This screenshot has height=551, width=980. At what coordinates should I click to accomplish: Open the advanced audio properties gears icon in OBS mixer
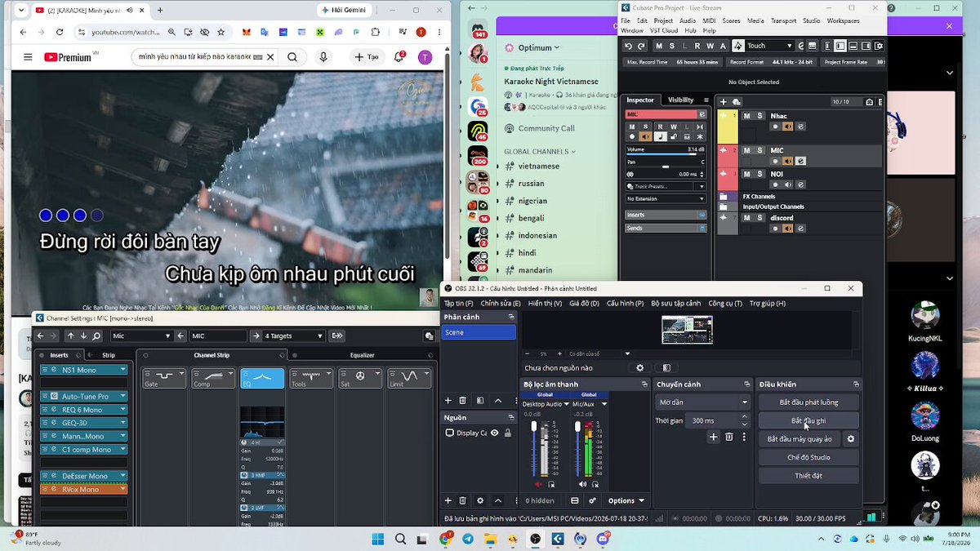click(593, 500)
